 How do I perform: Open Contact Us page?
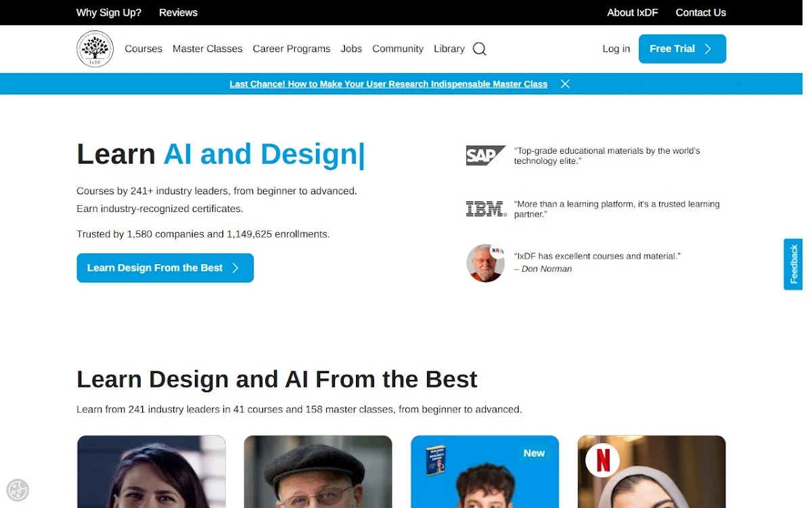[700, 12]
